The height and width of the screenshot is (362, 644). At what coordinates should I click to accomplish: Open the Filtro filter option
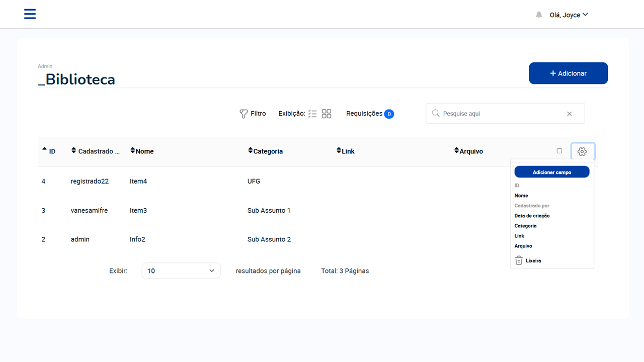[253, 114]
